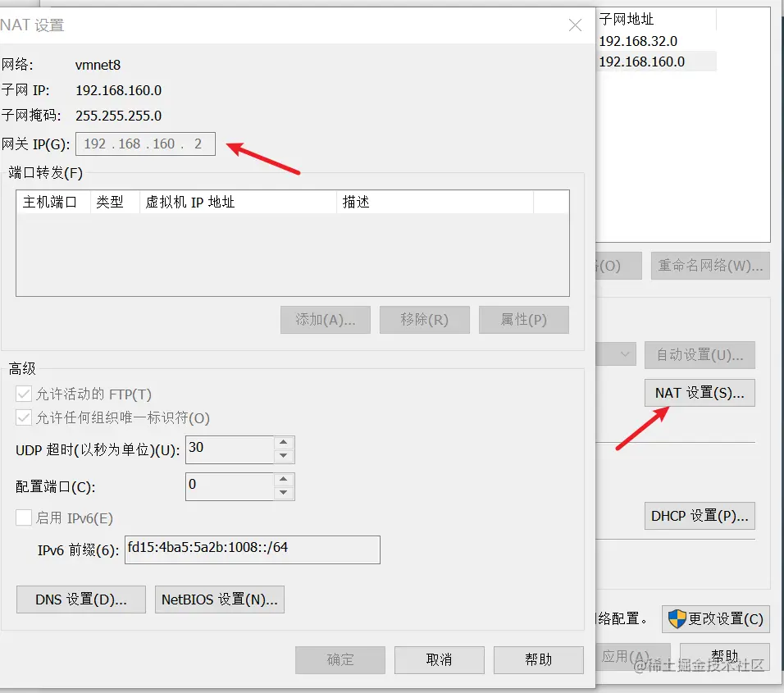Click the 虚拟机 IP 地址 column header
This screenshot has height=693, width=784.
pyautogui.click(x=238, y=202)
